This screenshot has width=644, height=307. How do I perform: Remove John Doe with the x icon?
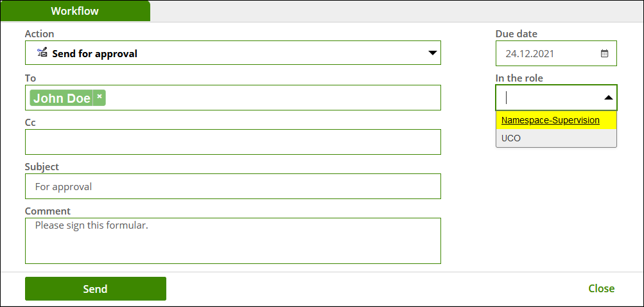click(100, 98)
